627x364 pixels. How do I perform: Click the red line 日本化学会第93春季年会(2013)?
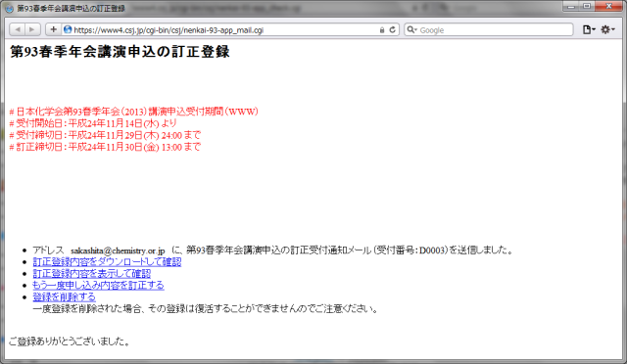pyautogui.click(x=133, y=112)
